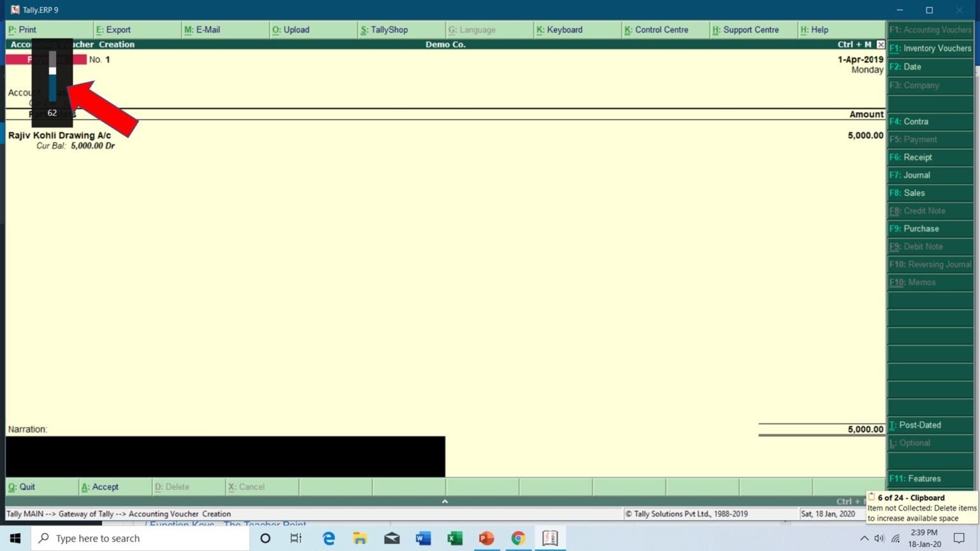This screenshot has height=551, width=980.
Task: Open H: Help menu
Action: click(842, 29)
